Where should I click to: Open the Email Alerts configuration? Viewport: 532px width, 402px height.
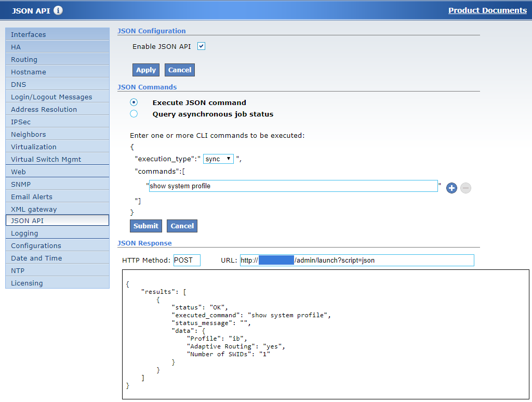(x=57, y=196)
